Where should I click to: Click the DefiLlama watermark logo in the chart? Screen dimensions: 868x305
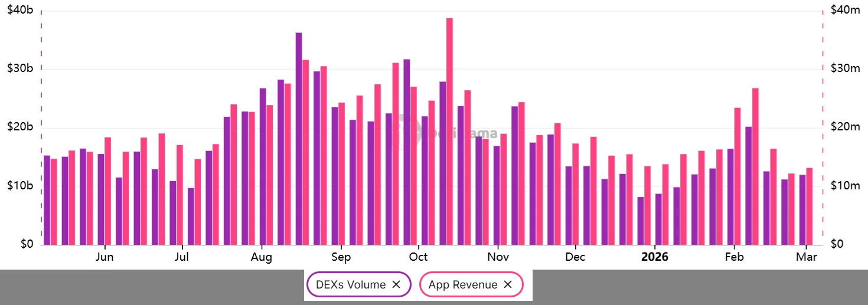pos(409,132)
